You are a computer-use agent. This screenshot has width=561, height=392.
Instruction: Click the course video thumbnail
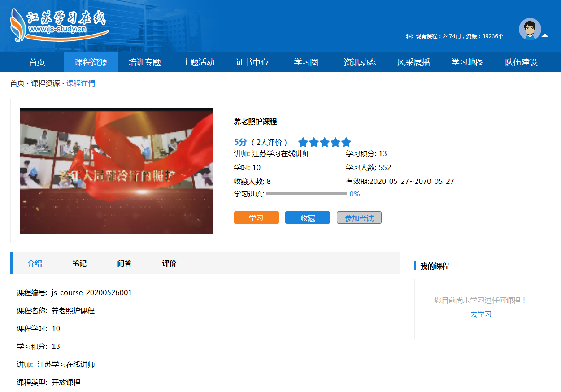click(116, 171)
